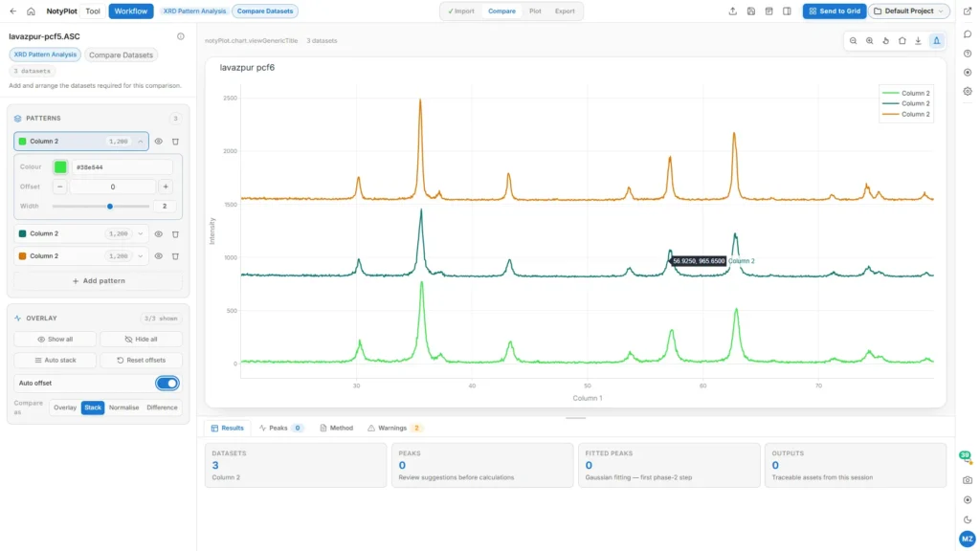
Task: Delete the dark teal Column 2 pattern
Action: tap(176, 234)
